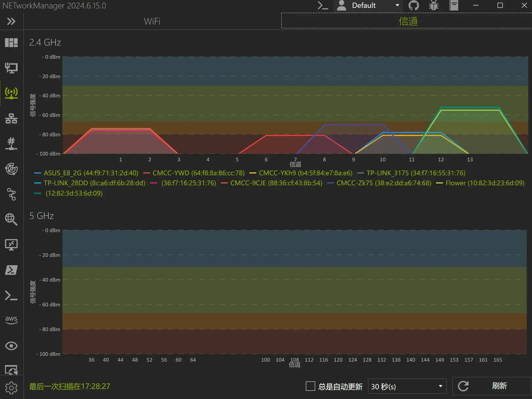Click the CMCC-YKh9 legend entry
Image resolution: width=532 pixels, height=399 pixels.
301,173
